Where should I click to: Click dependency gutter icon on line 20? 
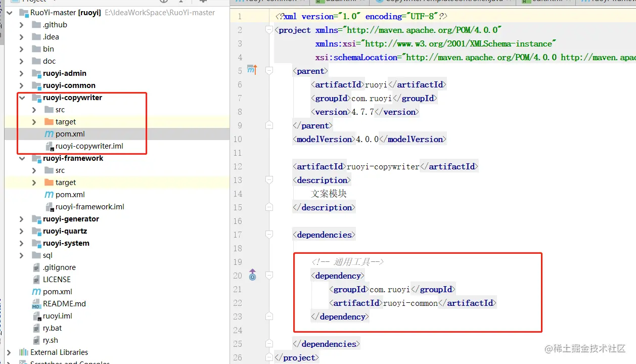pyautogui.click(x=253, y=275)
